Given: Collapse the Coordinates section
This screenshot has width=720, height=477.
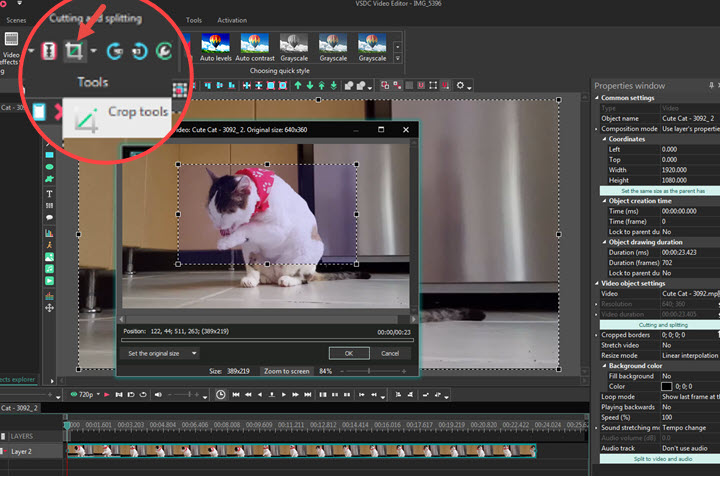Looking at the screenshot, I should [x=603, y=139].
